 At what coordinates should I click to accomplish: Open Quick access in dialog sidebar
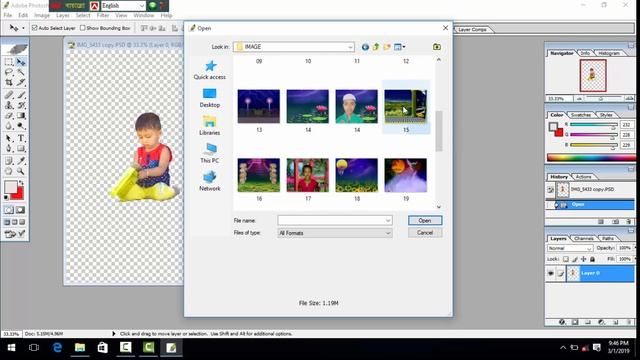[x=210, y=70]
